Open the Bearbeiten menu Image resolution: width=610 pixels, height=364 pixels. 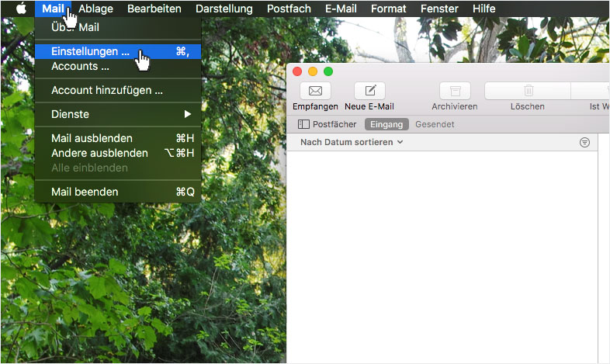click(x=154, y=9)
